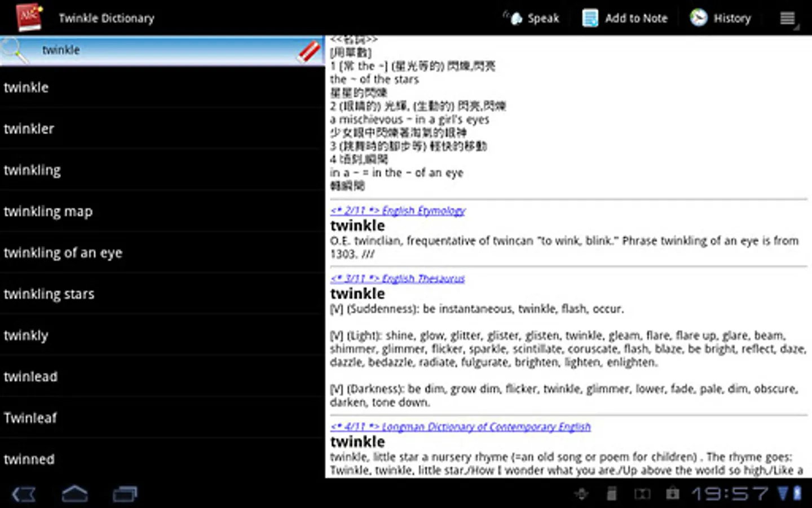
Task: Tap the Twinkle Dictionary app logo
Action: 29,17
